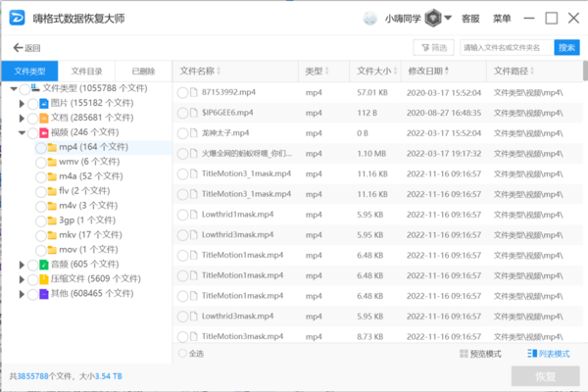Click the mkv folder icon
Image resolution: width=588 pixels, height=392 pixels.
[x=52, y=235]
